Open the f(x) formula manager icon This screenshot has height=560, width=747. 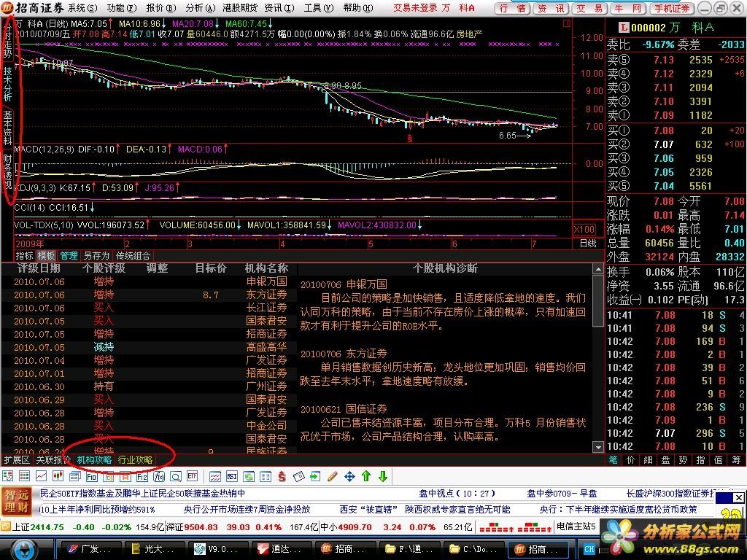pos(158,476)
